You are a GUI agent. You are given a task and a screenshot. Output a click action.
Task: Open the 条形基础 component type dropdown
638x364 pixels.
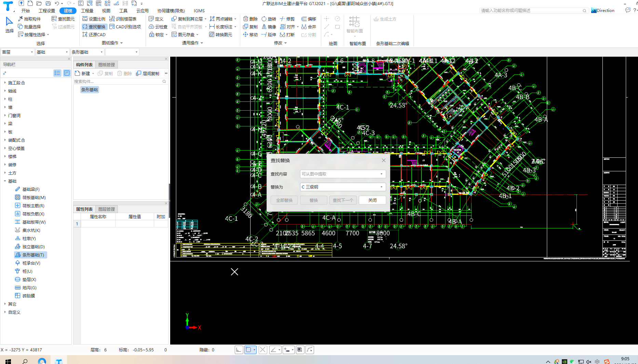click(x=87, y=52)
